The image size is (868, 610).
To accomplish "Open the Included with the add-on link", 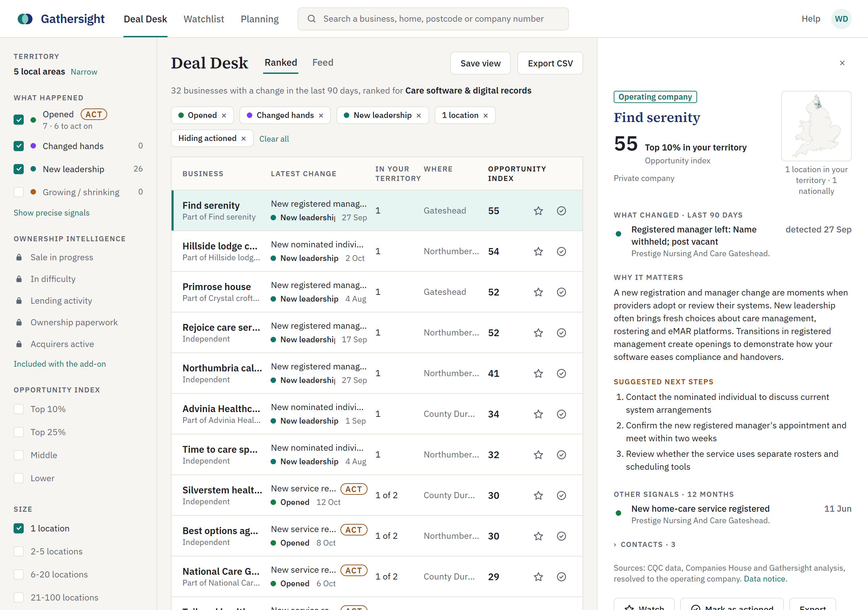I will [x=60, y=364].
